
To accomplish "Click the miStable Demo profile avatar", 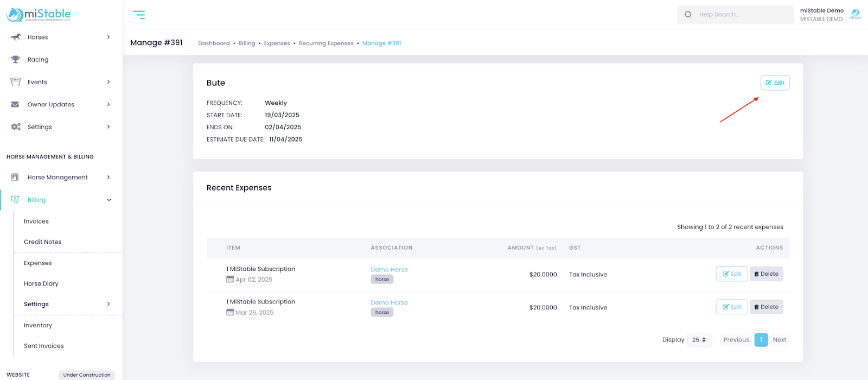I will click(855, 15).
